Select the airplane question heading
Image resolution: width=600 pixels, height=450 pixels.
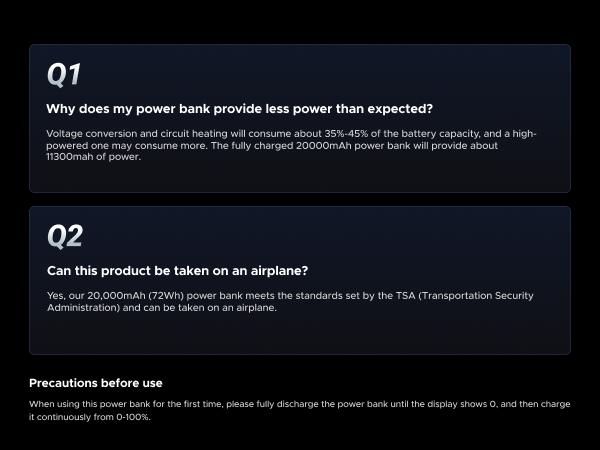click(179, 271)
